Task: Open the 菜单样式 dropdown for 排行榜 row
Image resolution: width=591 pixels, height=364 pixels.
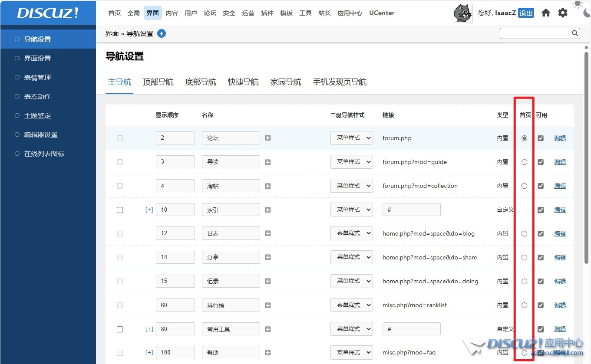Action: pyautogui.click(x=352, y=305)
